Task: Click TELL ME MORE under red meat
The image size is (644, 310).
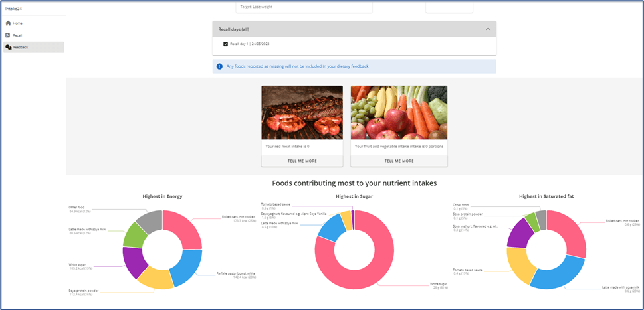Action: pos(302,161)
